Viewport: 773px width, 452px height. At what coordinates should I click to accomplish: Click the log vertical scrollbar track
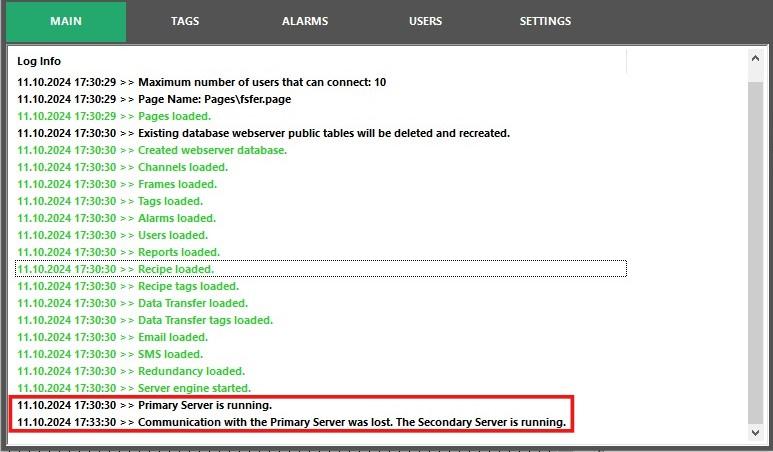[x=755, y=246]
